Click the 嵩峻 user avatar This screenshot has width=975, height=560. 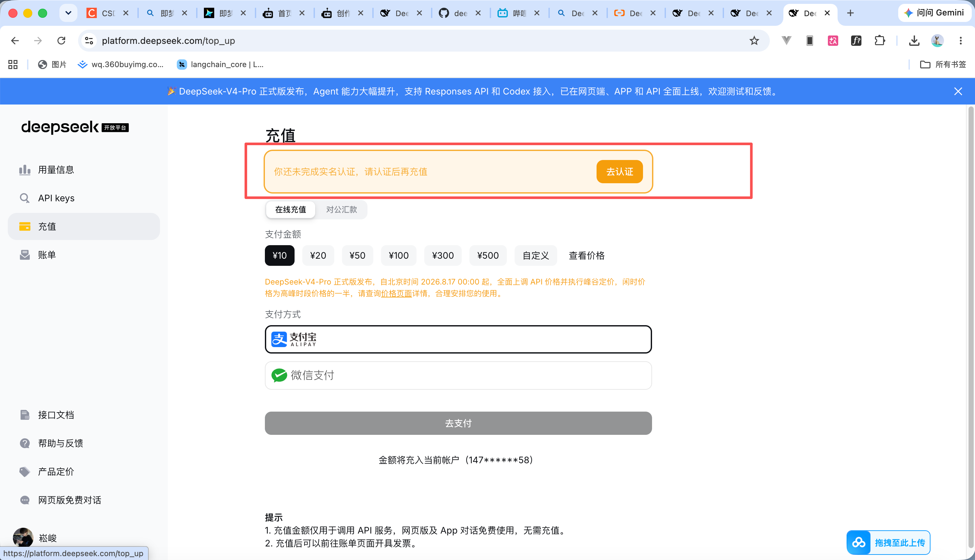coord(23,538)
